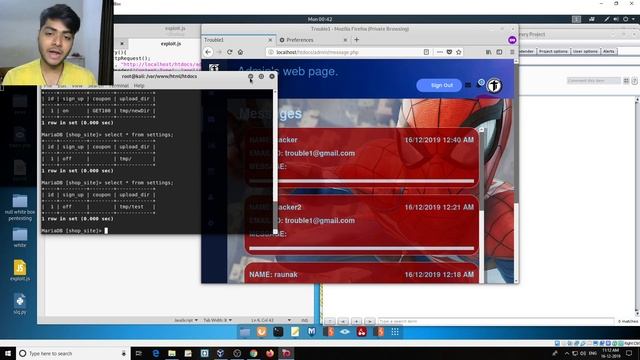The height and width of the screenshot is (360, 640).
Task: Open Firefox home page icon
Action: pos(240,52)
